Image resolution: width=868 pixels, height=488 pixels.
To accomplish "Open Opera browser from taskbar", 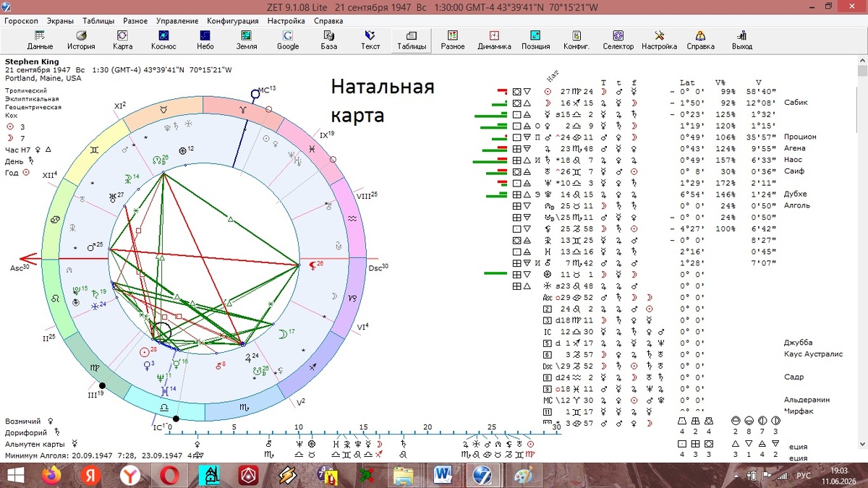I will [170, 476].
